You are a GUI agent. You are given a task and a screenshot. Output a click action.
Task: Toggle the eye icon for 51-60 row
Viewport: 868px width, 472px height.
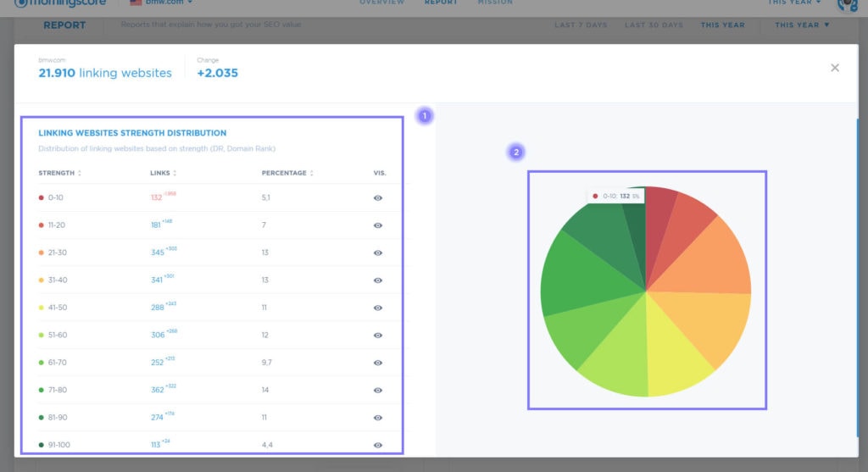coord(377,336)
